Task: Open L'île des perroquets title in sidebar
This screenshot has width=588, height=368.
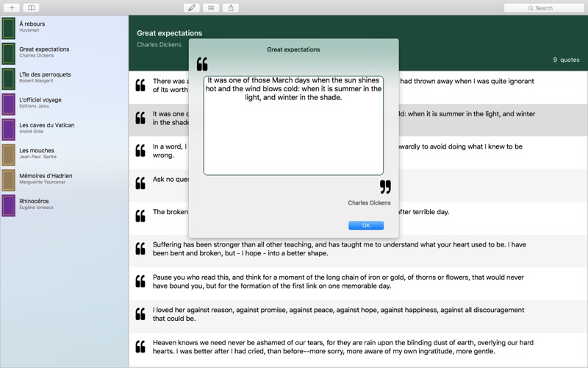Action: pyautogui.click(x=45, y=74)
